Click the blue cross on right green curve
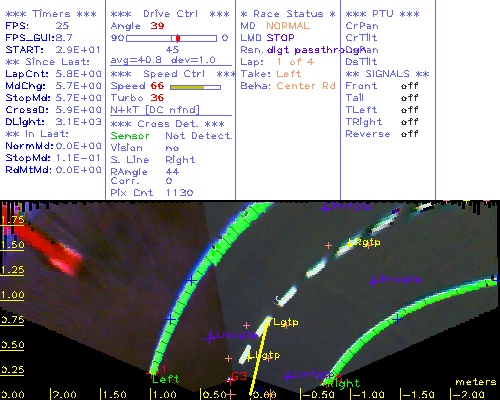 click(397, 319)
